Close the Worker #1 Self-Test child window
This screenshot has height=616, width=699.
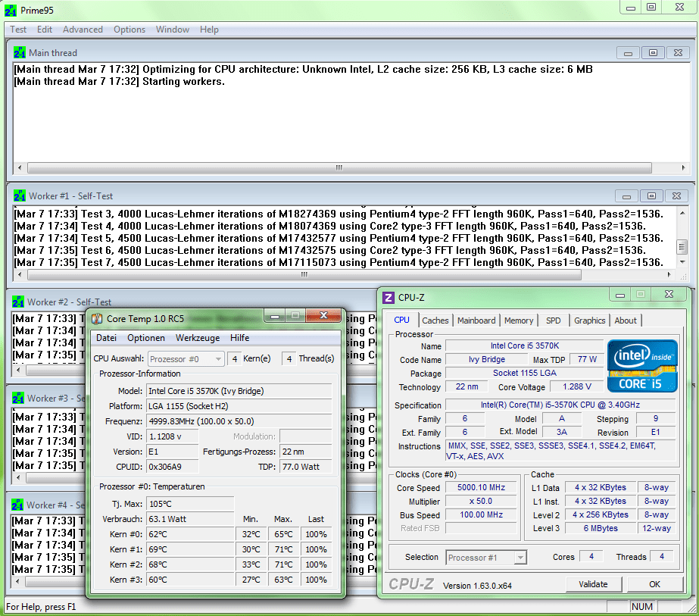pos(677,195)
